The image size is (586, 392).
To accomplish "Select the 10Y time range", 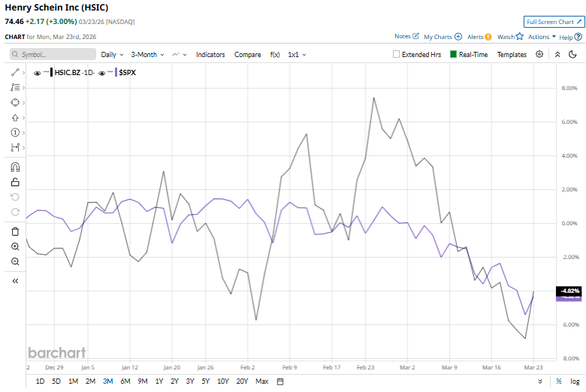I will point(222,381).
